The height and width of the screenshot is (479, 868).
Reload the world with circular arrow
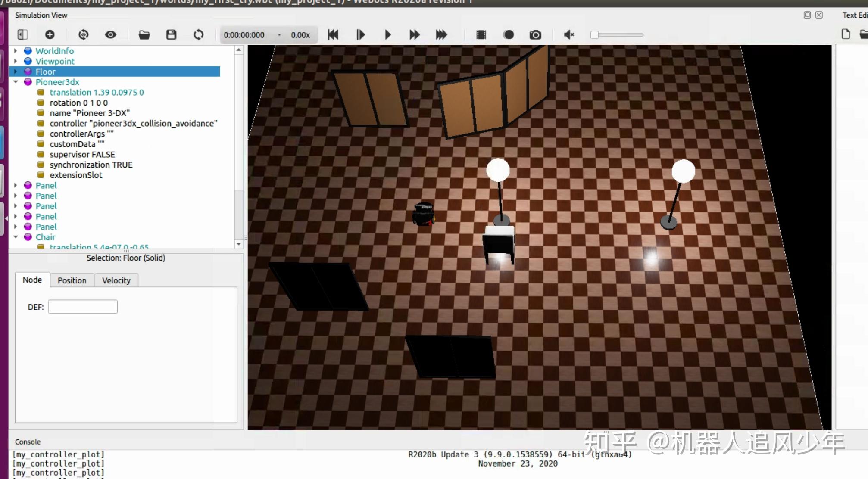198,34
